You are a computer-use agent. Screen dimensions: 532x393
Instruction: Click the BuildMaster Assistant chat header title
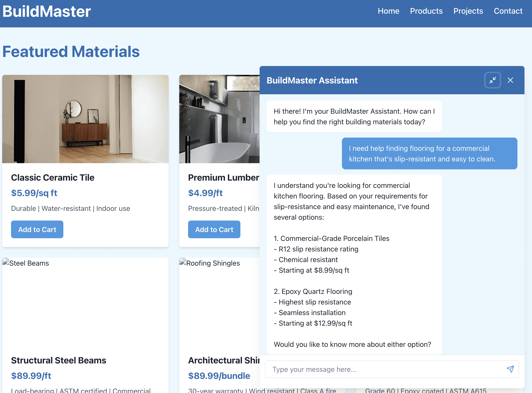point(312,80)
